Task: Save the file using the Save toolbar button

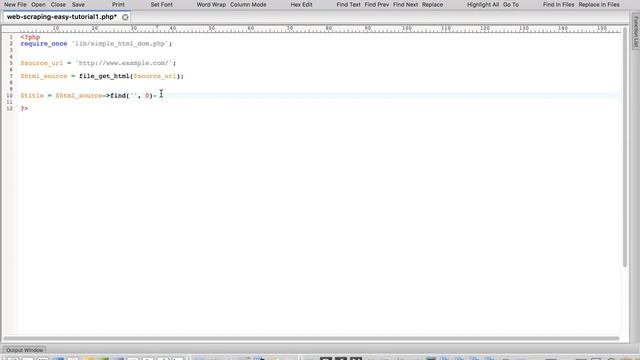Action: [x=78, y=4]
